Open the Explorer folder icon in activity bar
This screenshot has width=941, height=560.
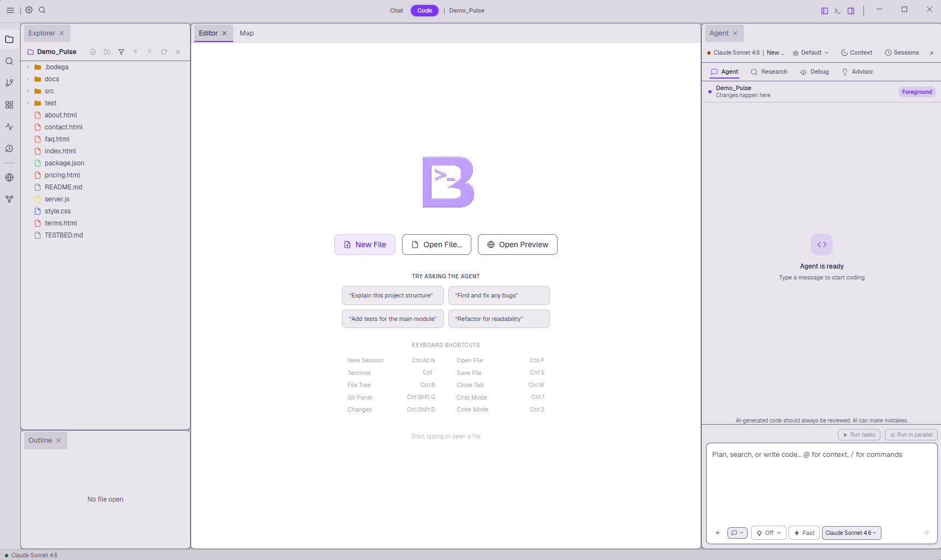9,39
